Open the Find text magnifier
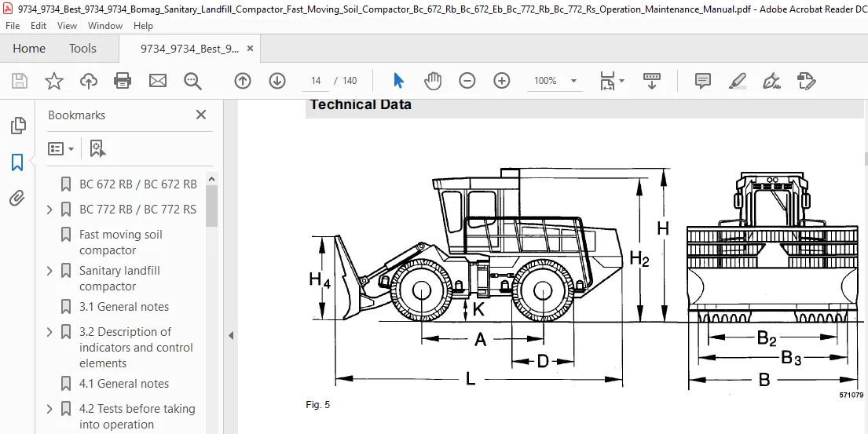This screenshot has height=434, width=868. point(192,81)
